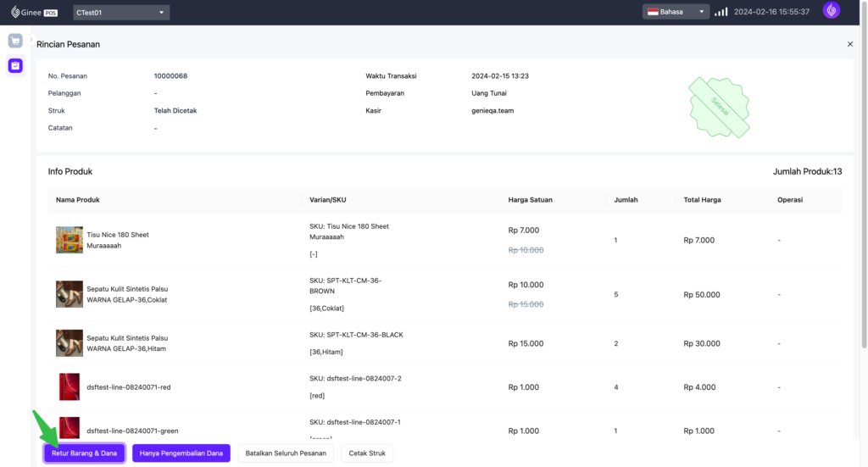Select SKU SPT-KLT-CM-36-BROWN text
Image resolution: width=868 pixels, height=467 pixels.
point(346,286)
